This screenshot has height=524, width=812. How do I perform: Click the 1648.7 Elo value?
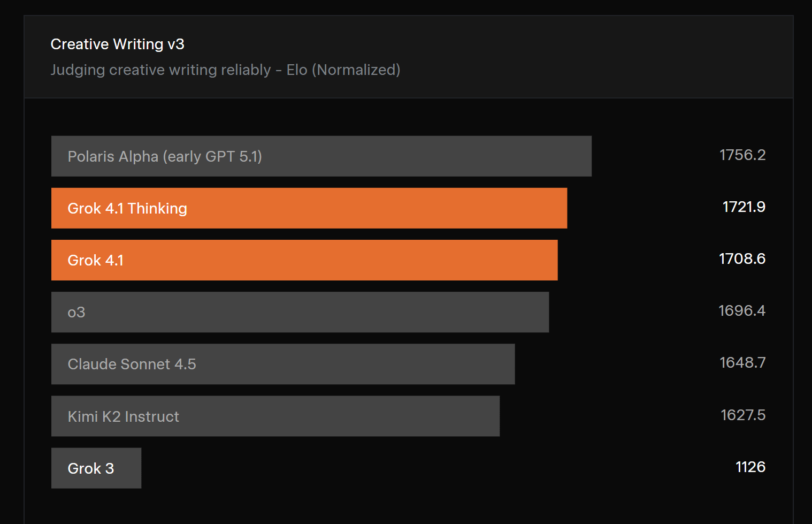742,363
